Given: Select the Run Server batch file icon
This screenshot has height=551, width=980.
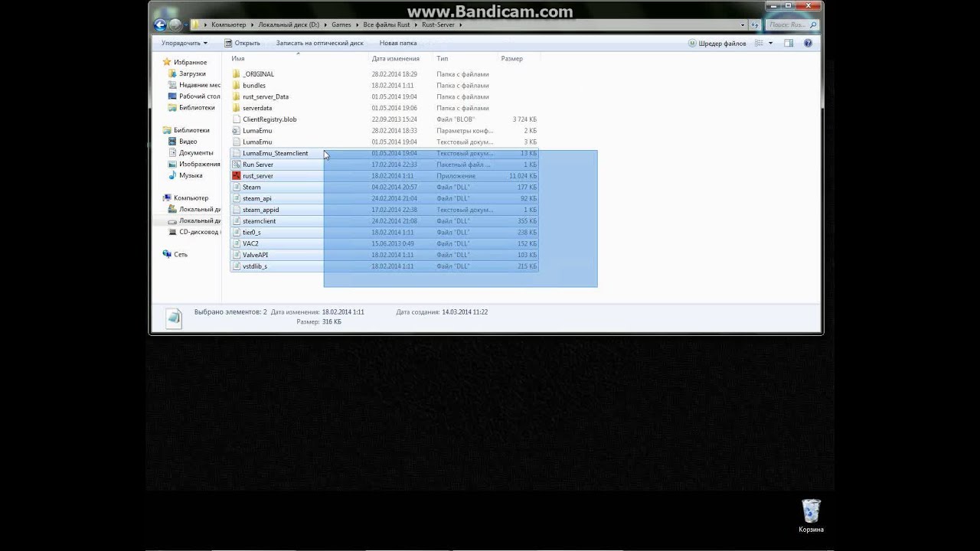Looking at the screenshot, I should tap(237, 165).
